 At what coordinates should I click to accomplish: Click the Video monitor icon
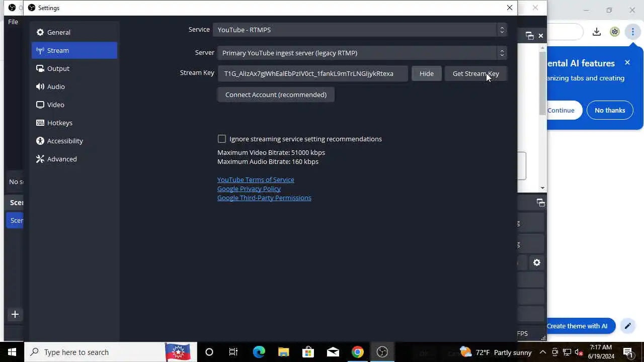[x=40, y=105]
